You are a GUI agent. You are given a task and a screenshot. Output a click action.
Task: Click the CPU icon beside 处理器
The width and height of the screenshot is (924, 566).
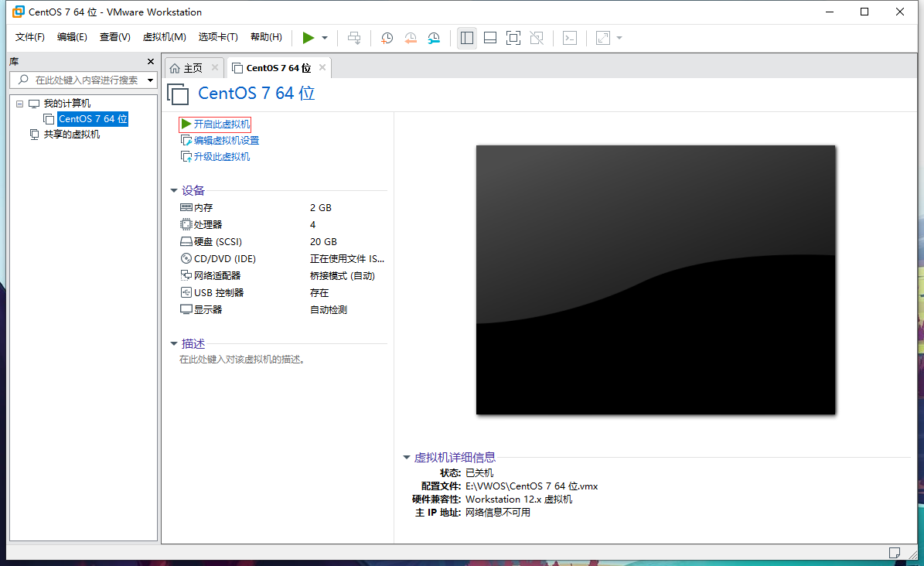(x=186, y=224)
